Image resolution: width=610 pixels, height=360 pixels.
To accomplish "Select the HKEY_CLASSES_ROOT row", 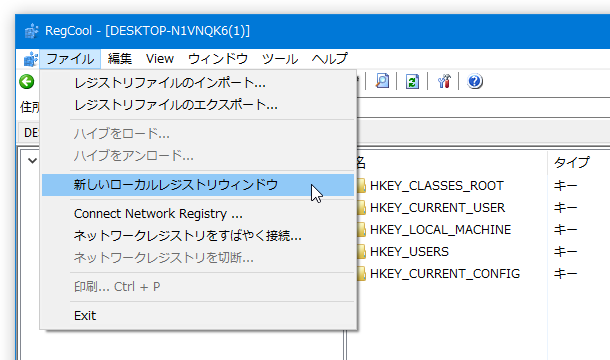I will coord(437,186).
